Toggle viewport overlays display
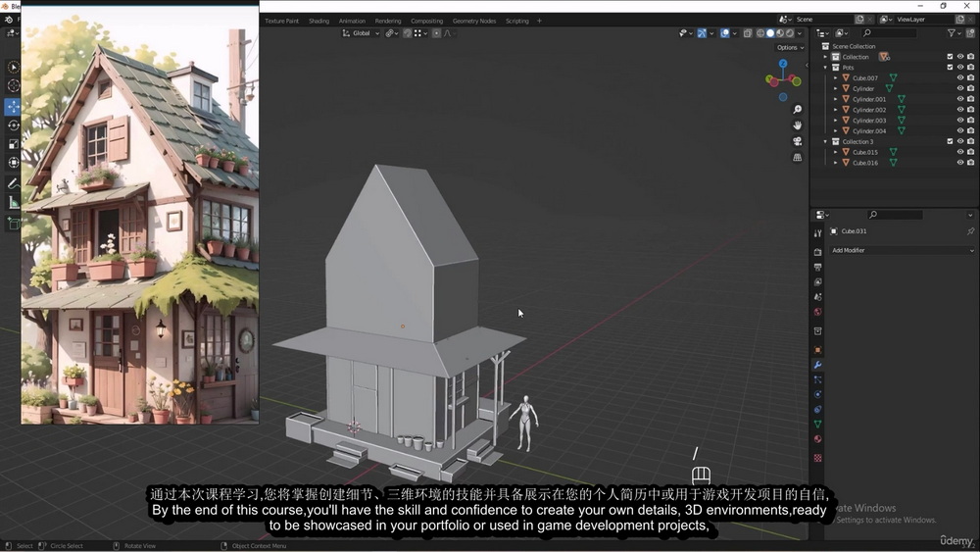This screenshot has height=552, width=980. click(x=725, y=33)
